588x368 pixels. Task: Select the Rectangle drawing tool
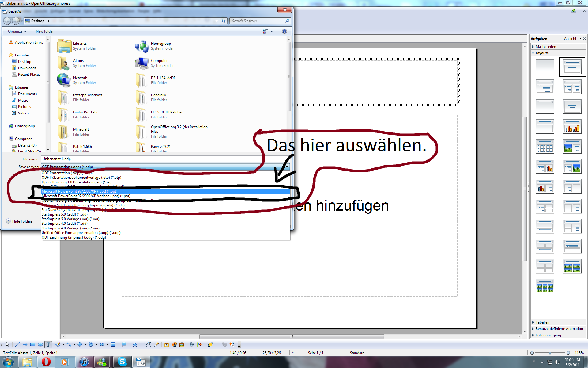33,344
